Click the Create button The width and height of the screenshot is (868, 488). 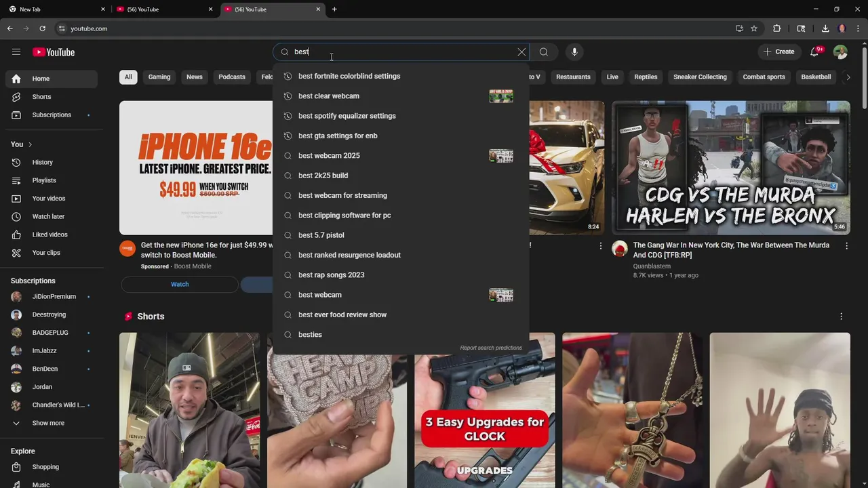(778, 52)
